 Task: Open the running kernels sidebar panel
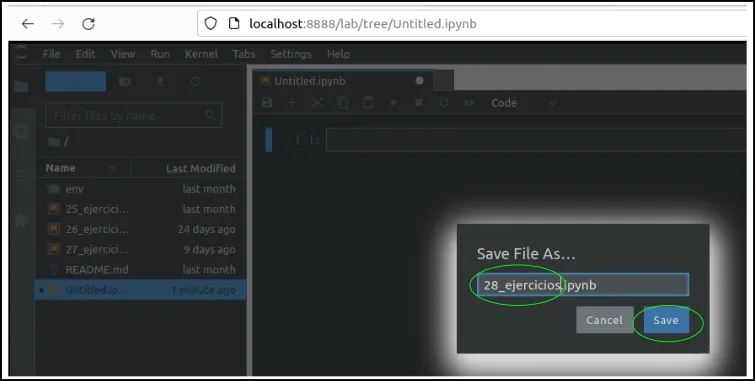(x=21, y=131)
